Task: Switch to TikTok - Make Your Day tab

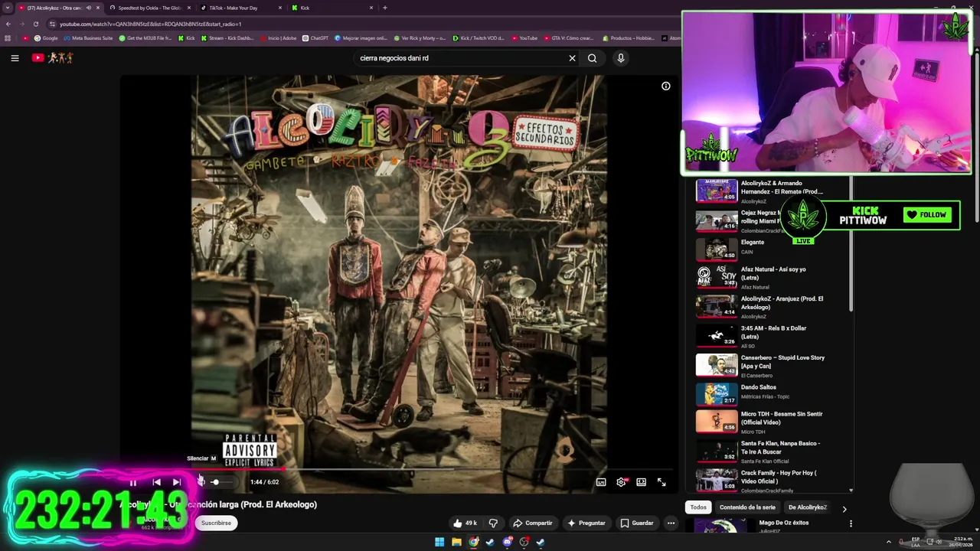Action: pyautogui.click(x=241, y=8)
